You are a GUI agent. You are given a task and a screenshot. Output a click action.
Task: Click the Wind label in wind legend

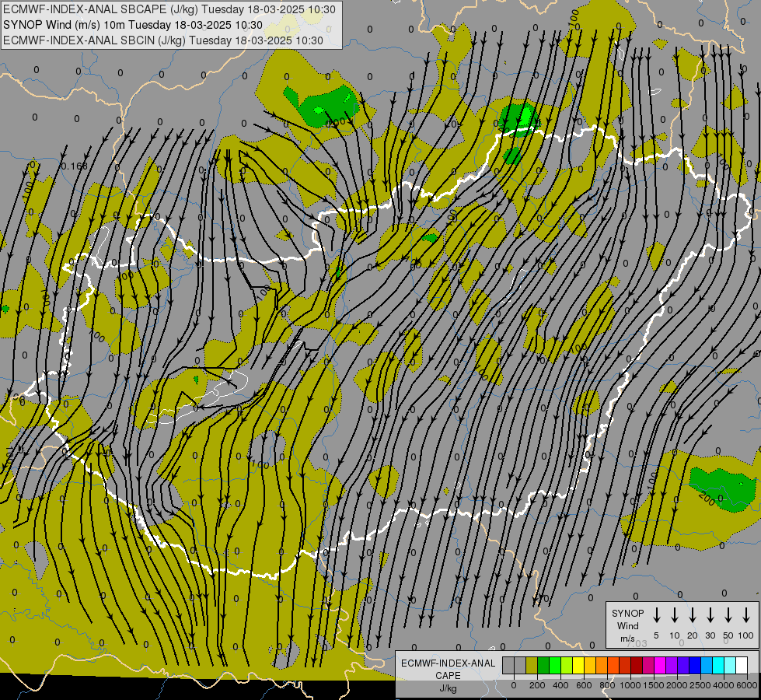click(x=627, y=625)
